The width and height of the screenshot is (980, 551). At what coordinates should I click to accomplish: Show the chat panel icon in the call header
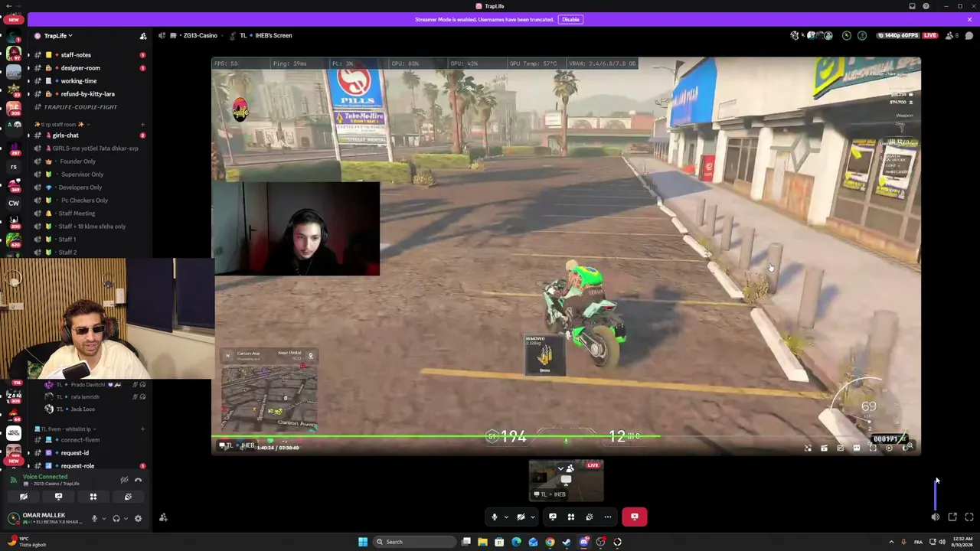[969, 35]
